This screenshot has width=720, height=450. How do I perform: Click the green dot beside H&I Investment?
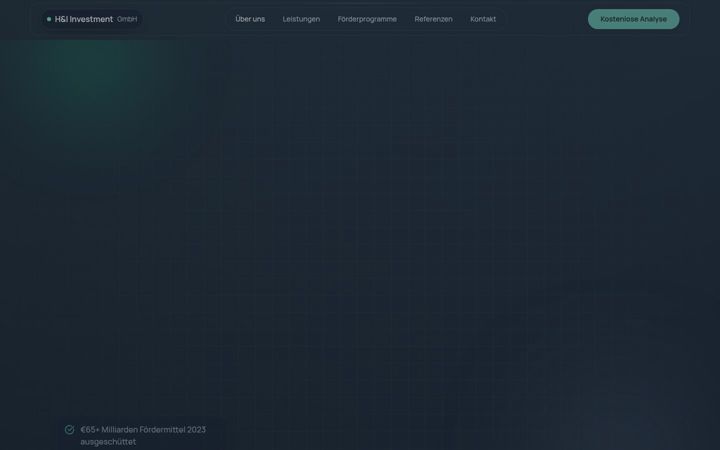49,19
